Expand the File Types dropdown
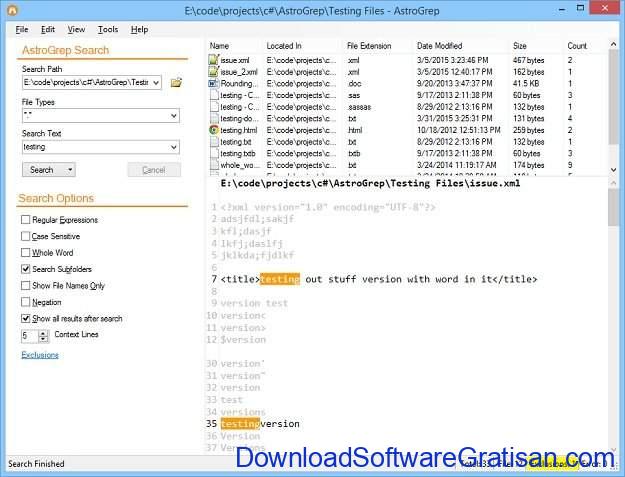Viewport: 625px width, 477px height. click(x=174, y=116)
